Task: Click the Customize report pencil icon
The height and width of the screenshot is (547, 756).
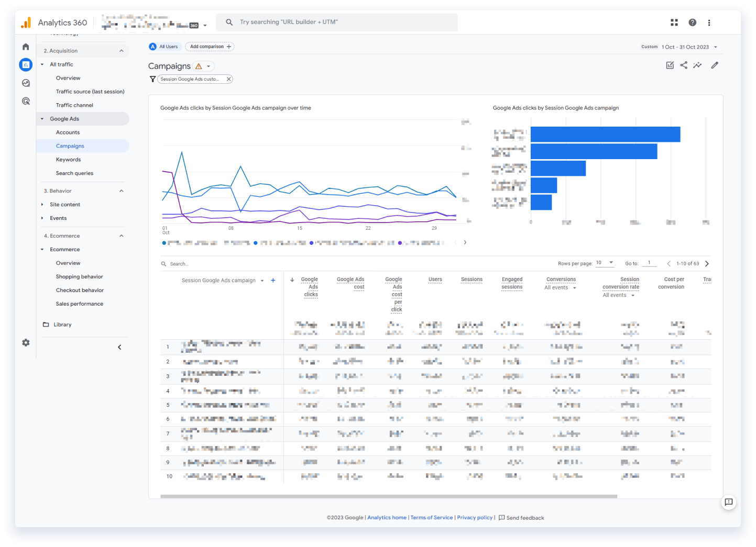Action: pos(715,65)
